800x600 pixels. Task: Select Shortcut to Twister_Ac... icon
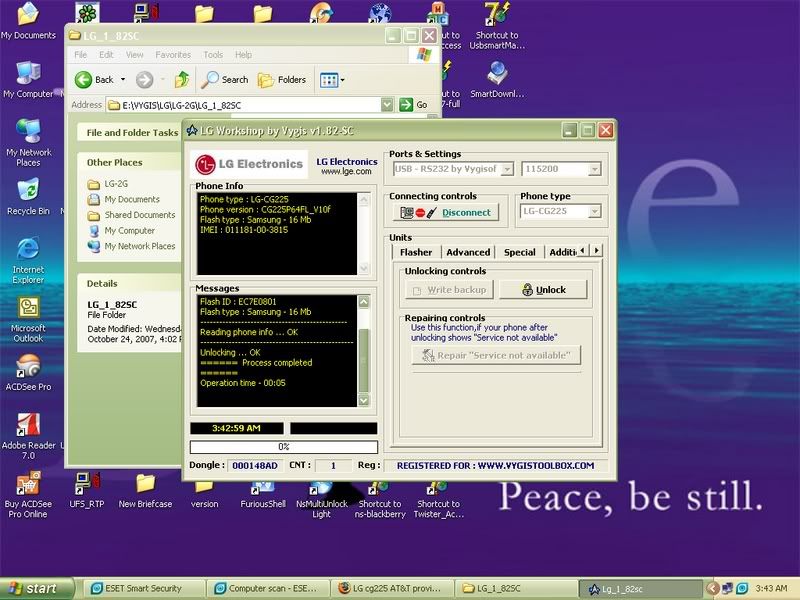coord(439,500)
